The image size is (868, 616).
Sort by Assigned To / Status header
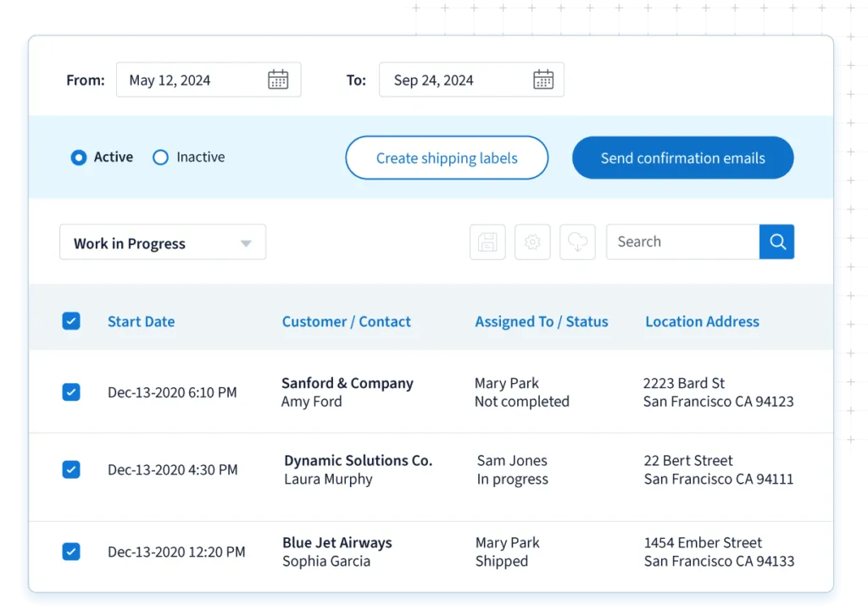[542, 322]
